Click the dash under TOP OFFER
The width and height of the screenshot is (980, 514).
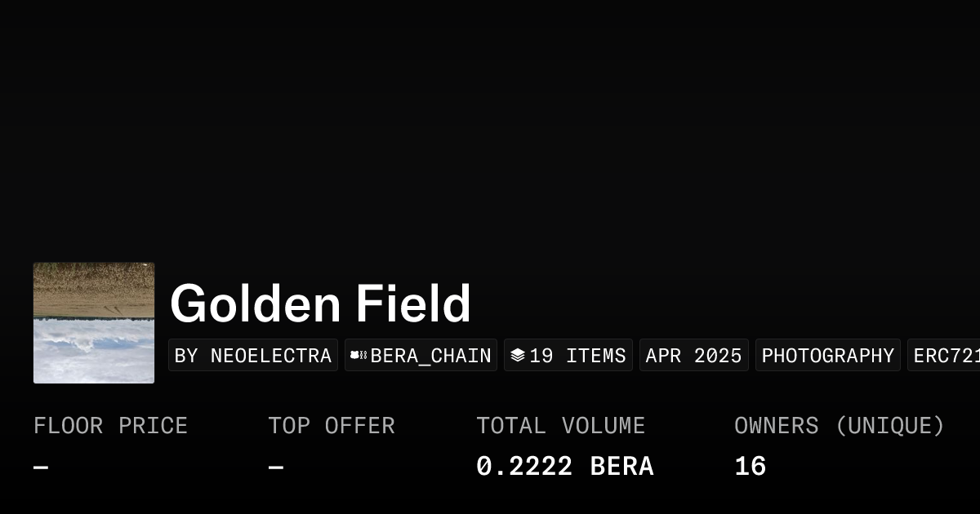point(275,465)
